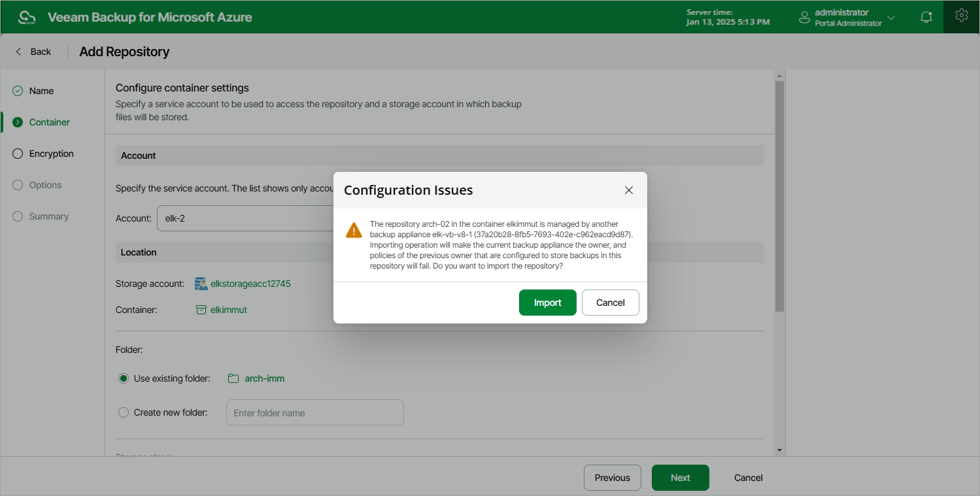Open the elkstorageacc12745 storage account link
This screenshot has height=496, width=980.
[250, 284]
